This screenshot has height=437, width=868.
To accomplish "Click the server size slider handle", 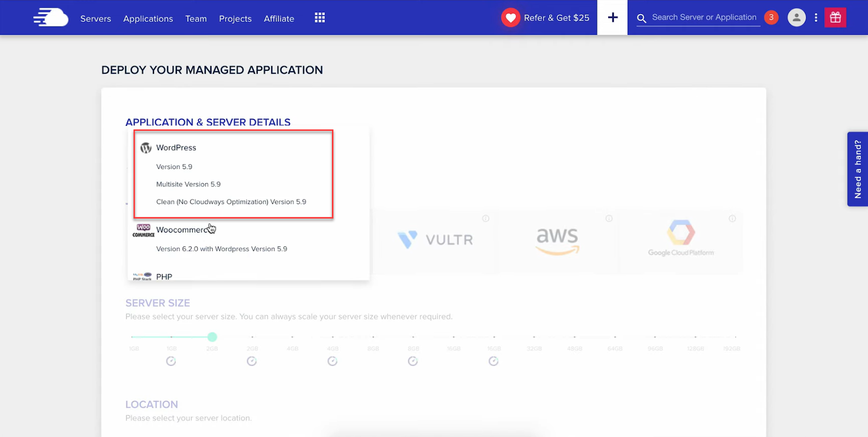I will pyautogui.click(x=212, y=337).
